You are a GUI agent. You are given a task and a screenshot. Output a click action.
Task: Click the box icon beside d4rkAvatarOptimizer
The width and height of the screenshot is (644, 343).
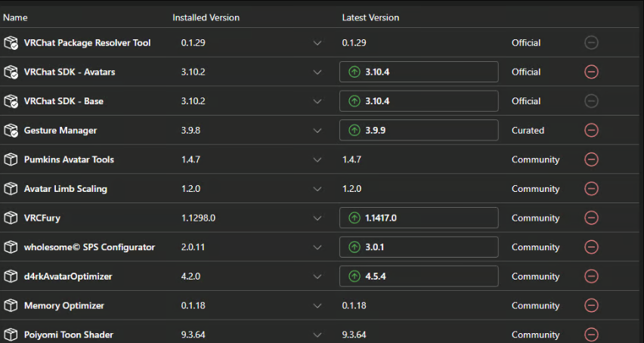click(x=11, y=277)
